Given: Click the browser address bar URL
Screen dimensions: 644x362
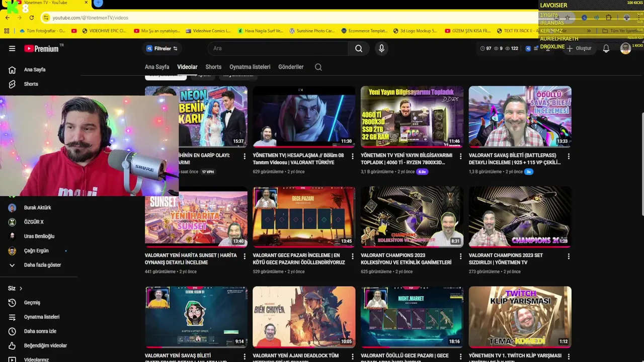Looking at the screenshot, I should coord(91,18).
